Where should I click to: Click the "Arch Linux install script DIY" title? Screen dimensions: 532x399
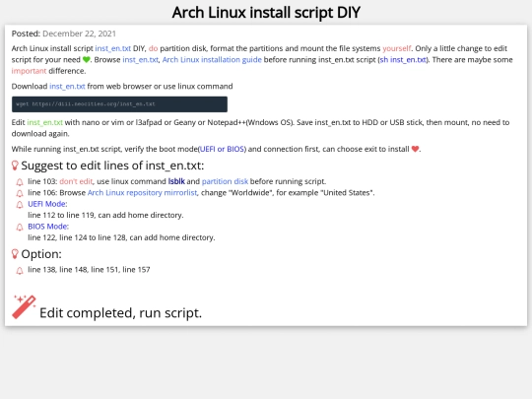[x=266, y=13]
